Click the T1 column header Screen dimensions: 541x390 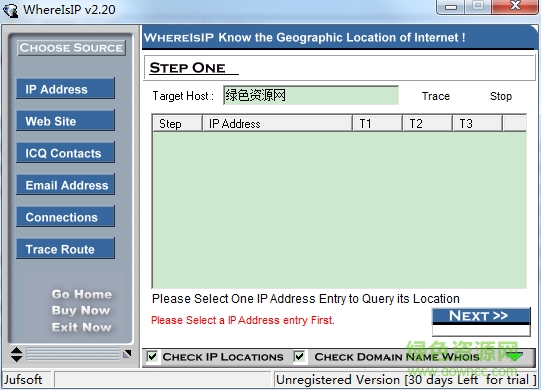[x=377, y=124]
